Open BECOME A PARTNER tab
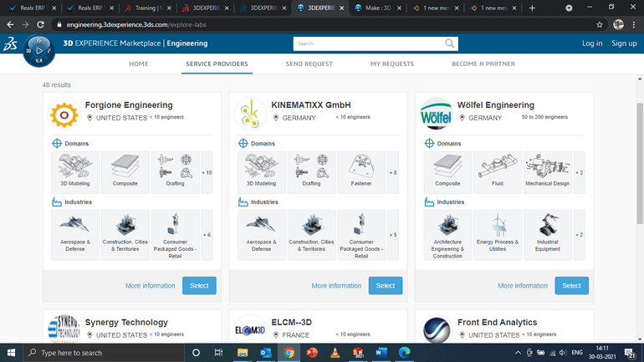 483,64
